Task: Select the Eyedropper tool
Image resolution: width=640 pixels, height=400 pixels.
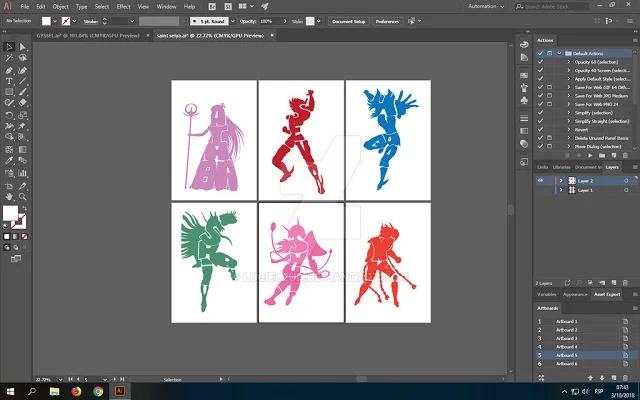Action: [x=9, y=160]
